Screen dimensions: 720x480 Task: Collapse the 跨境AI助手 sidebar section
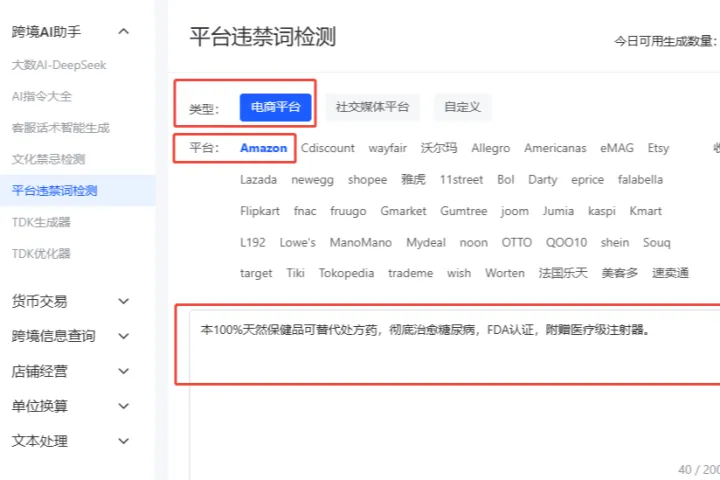pyautogui.click(x=124, y=32)
